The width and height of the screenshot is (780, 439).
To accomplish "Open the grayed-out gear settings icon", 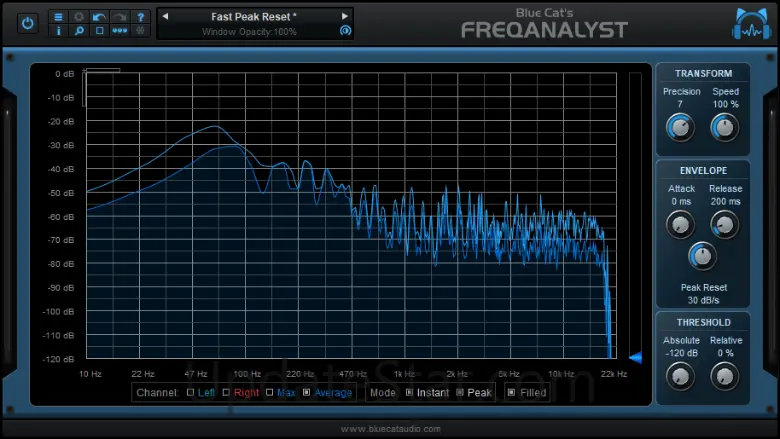I will 79,17.
